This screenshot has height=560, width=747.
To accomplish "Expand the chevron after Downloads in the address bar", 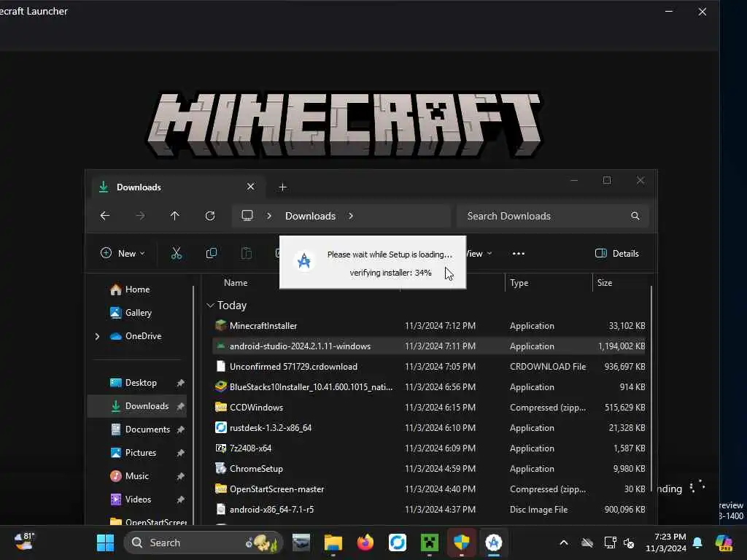I will point(351,216).
